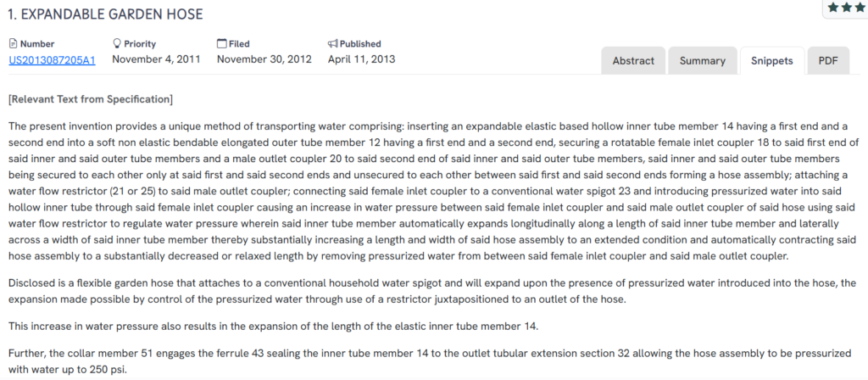Open the Summary tab
Screen dimensions: 868x380
(x=702, y=61)
